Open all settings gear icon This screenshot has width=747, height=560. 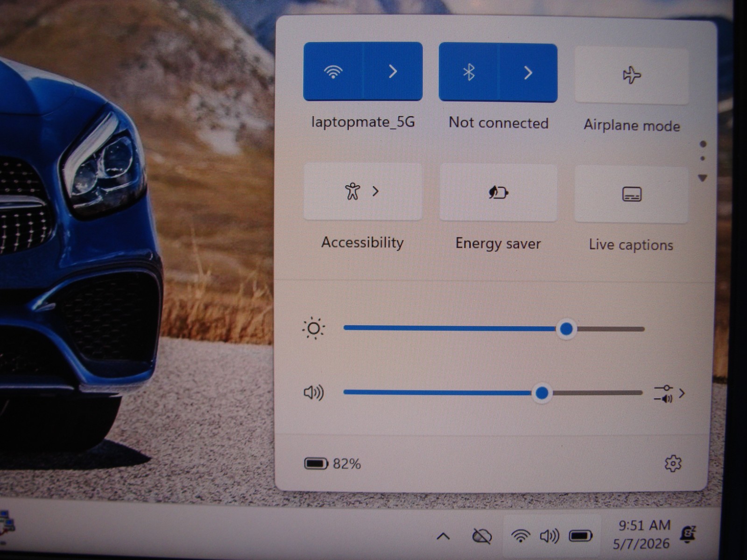point(673,463)
